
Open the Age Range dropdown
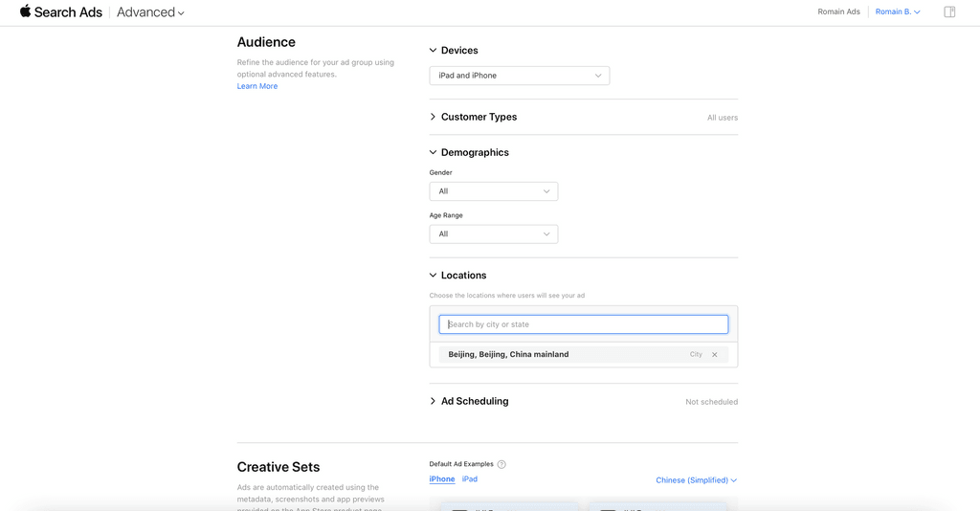493,234
